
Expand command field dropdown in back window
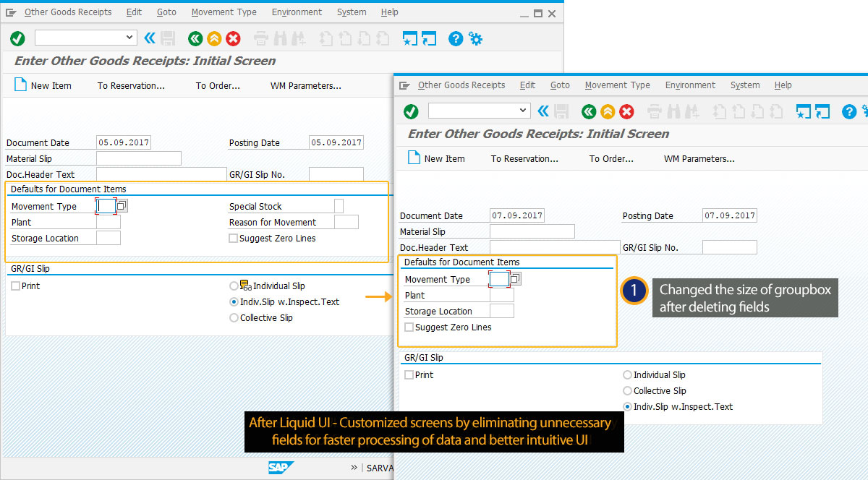pyautogui.click(x=129, y=38)
